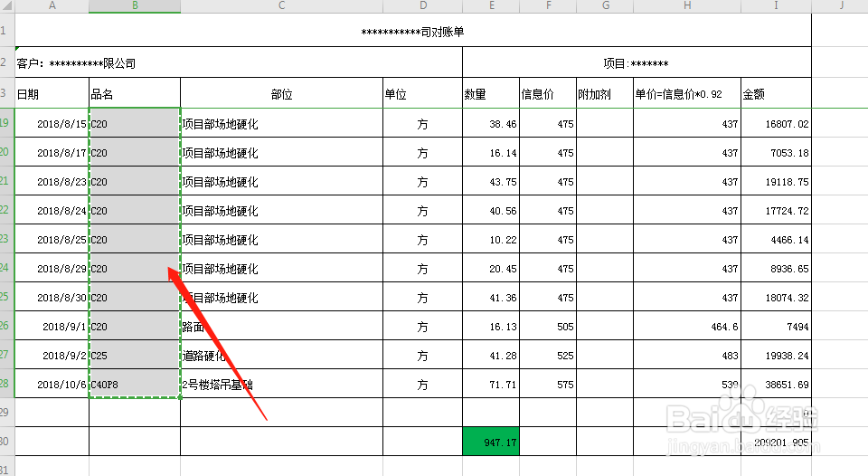Select quantity cell 43.75

click(x=491, y=181)
